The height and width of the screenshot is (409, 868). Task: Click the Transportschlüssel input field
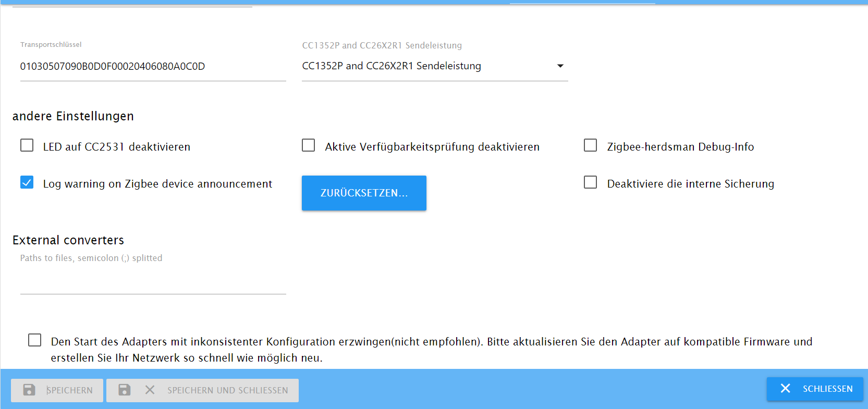pos(153,67)
